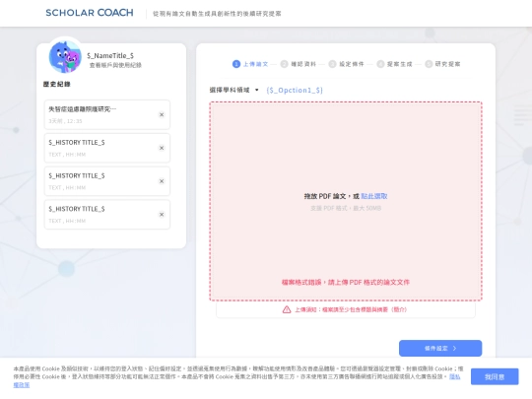
Task: Open the first dated history record card
Action: (x=106, y=114)
